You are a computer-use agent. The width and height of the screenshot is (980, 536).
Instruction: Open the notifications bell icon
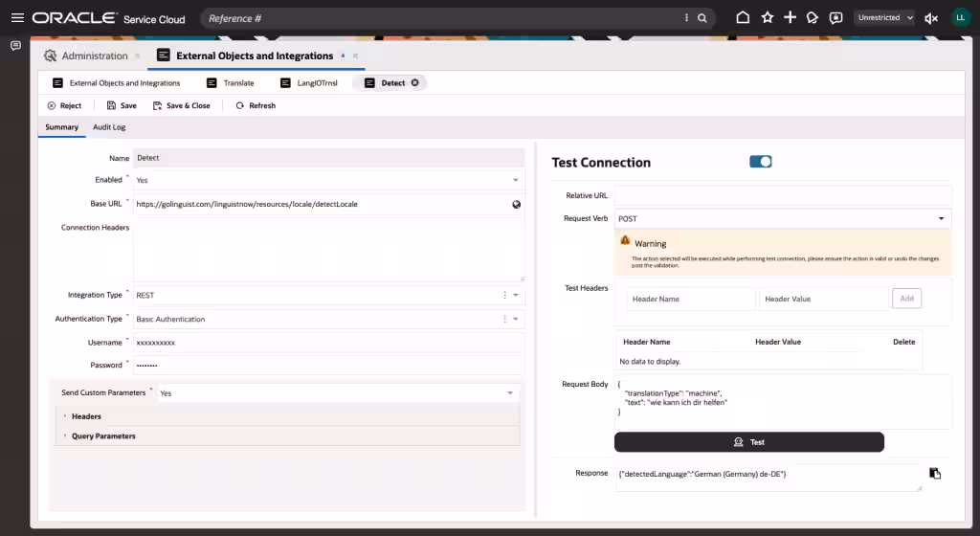813,18
